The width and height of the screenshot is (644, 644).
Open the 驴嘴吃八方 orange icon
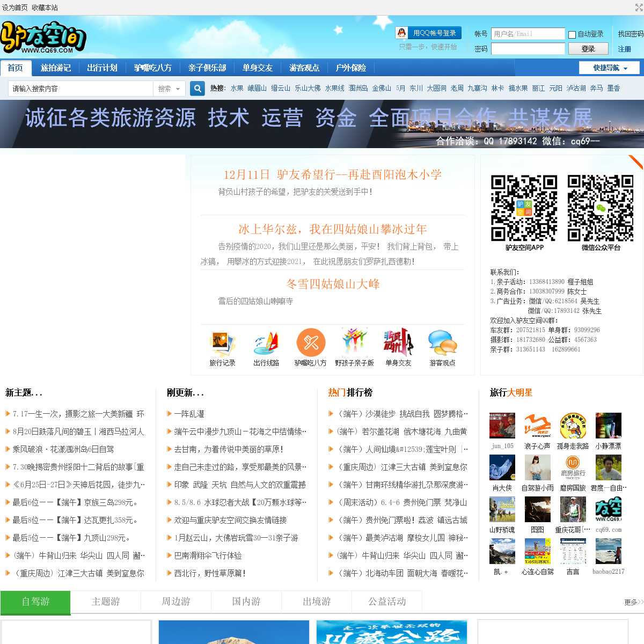pos(311,342)
